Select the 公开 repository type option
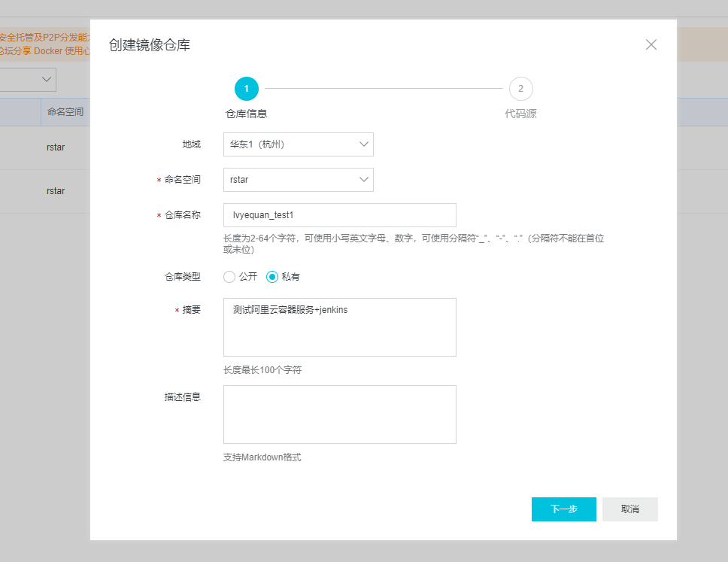Screen dimensions: 728x562 (x=229, y=277)
